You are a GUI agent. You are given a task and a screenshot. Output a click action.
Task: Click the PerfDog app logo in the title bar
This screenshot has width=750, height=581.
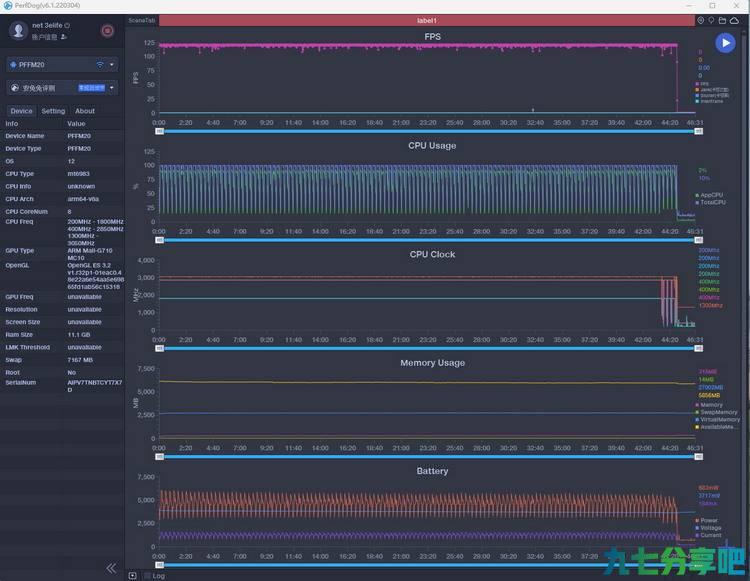(x=8, y=5)
